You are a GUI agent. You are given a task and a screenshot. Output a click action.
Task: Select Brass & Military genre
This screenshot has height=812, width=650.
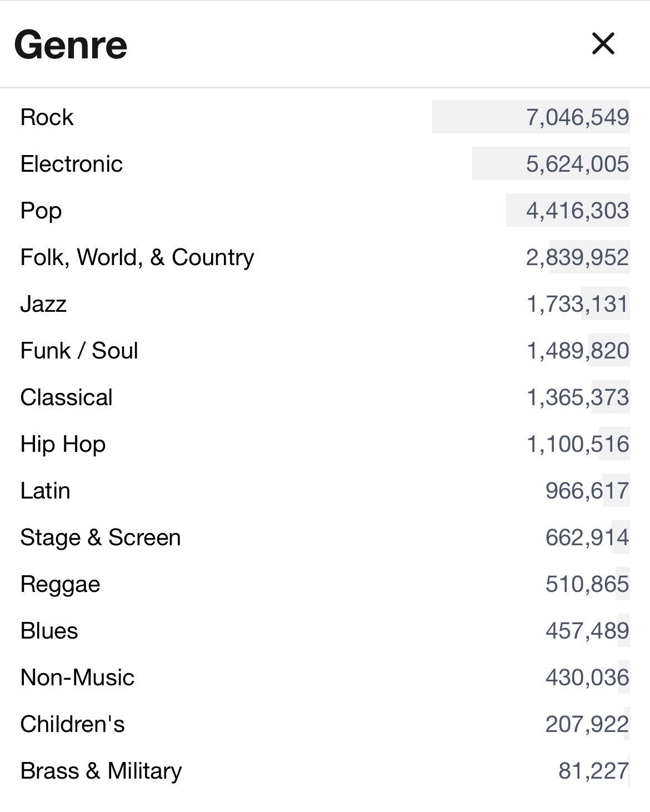click(x=325, y=770)
